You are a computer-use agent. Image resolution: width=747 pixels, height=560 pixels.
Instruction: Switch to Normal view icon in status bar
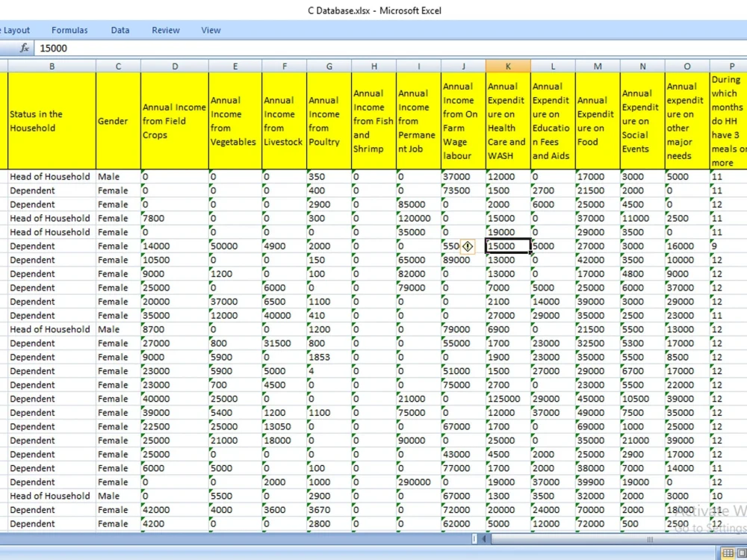(x=728, y=553)
